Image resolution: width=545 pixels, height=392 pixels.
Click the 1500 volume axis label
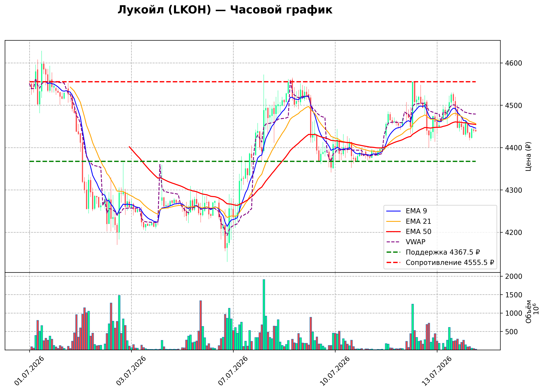[x=513, y=295]
